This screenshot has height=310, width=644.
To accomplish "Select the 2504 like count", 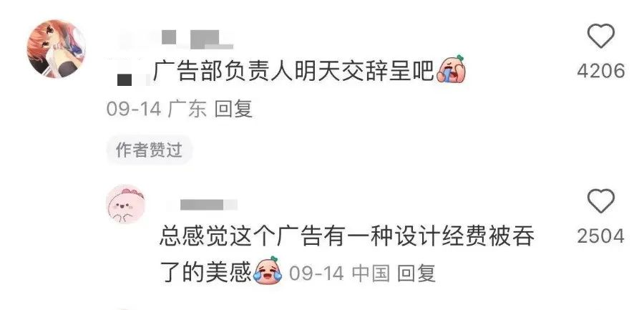I will pyautogui.click(x=601, y=236).
